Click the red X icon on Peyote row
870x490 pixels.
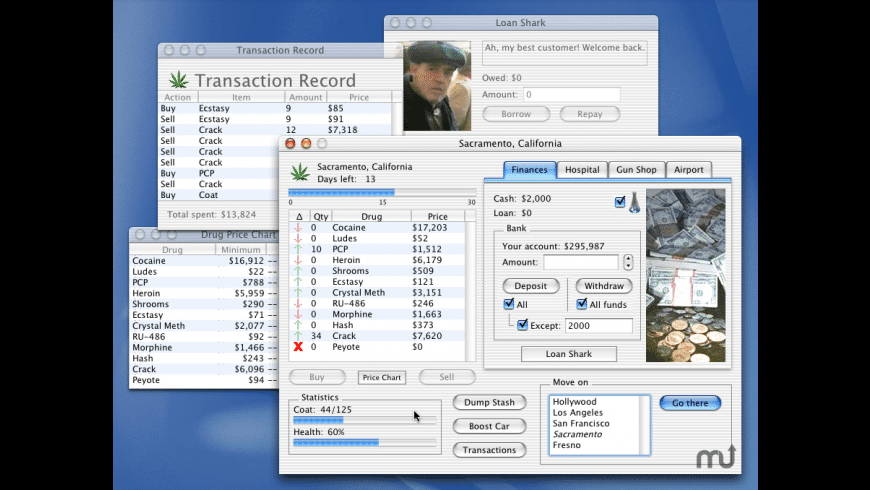click(x=299, y=347)
